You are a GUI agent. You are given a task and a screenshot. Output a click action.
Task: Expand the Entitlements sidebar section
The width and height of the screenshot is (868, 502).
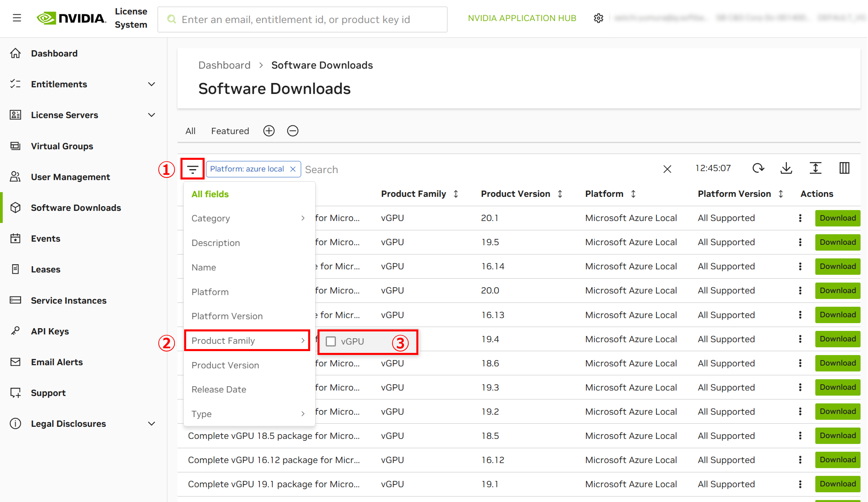pyautogui.click(x=152, y=84)
